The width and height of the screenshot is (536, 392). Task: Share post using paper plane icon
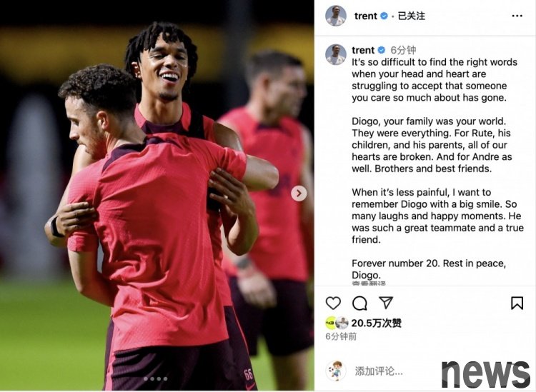click(386, 303)
